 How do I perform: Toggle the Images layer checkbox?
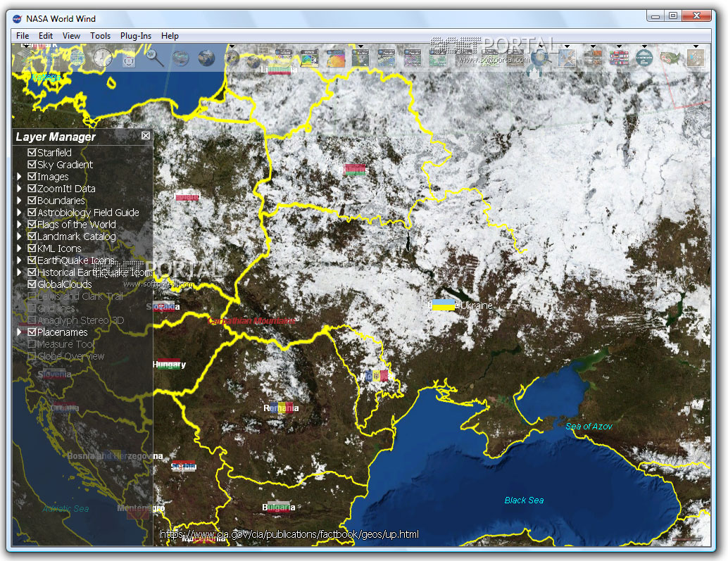(x=32, y=177)
